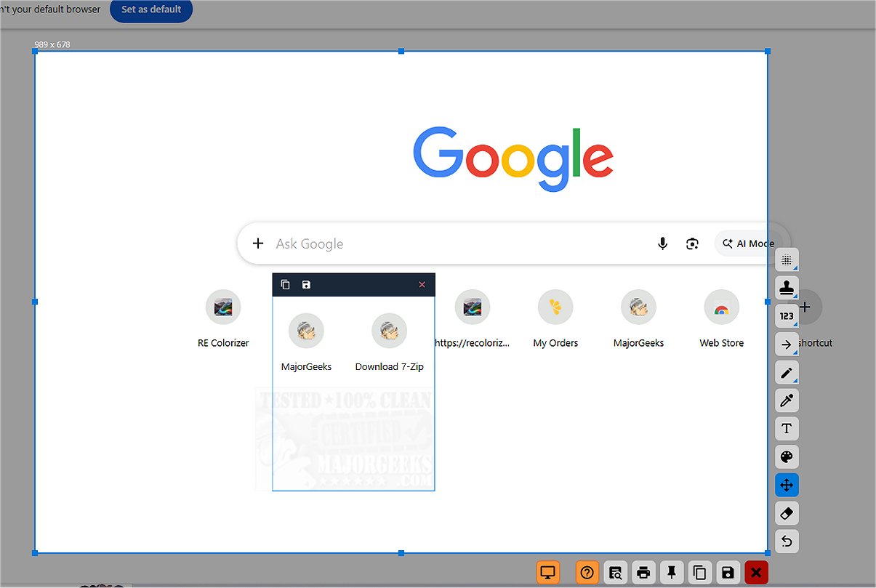The width and height of the screenshot is (876, 588).
Task: Select the pencil freehand tool
Action: click(787, 373)
